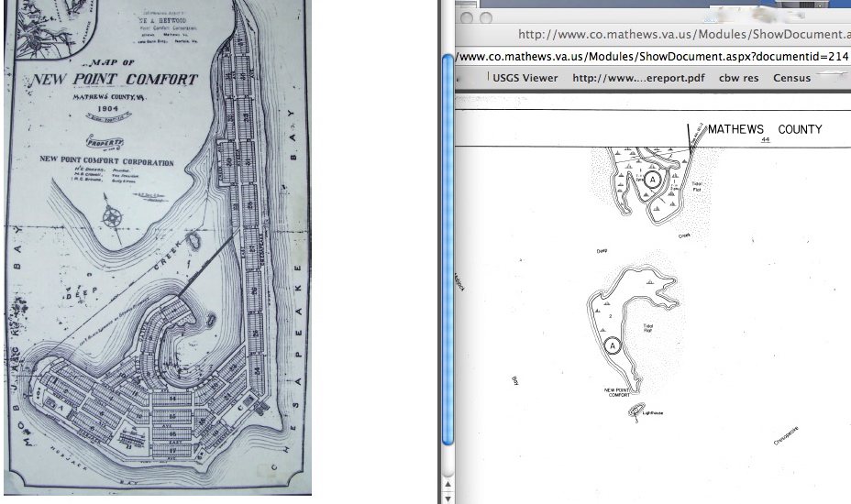Click the lower circled A marker
Image resolution: width=851 pixels, height=504 pixels.
coord(612,345)
